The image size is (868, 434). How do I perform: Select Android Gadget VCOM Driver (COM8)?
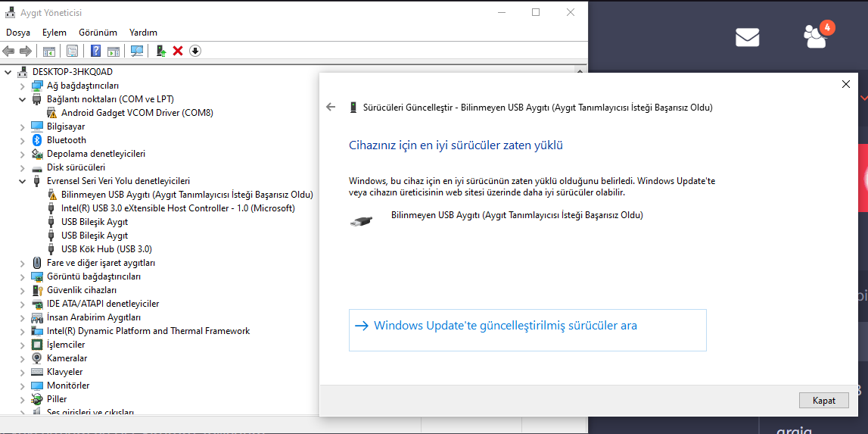point(137,113)
